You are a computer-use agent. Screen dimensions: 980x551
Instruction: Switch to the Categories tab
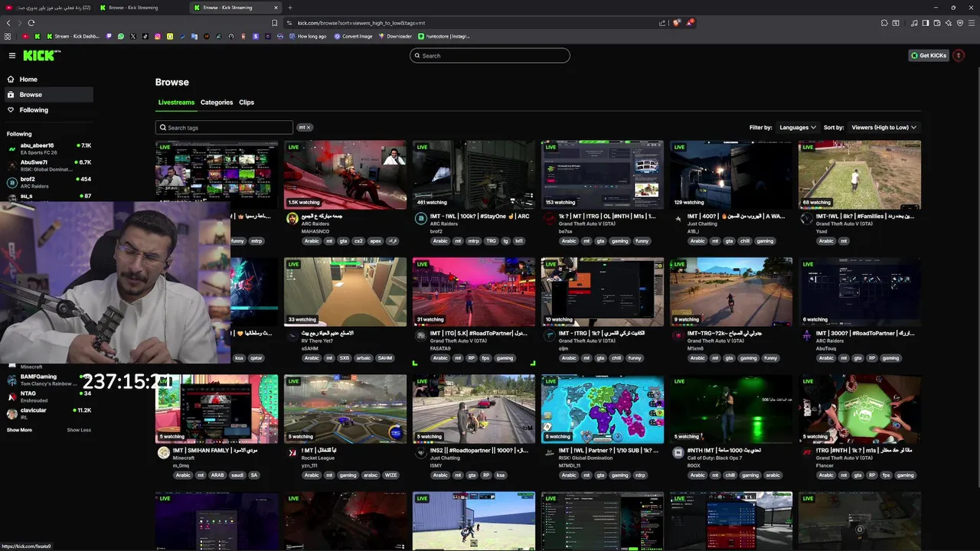coord(217,103)
